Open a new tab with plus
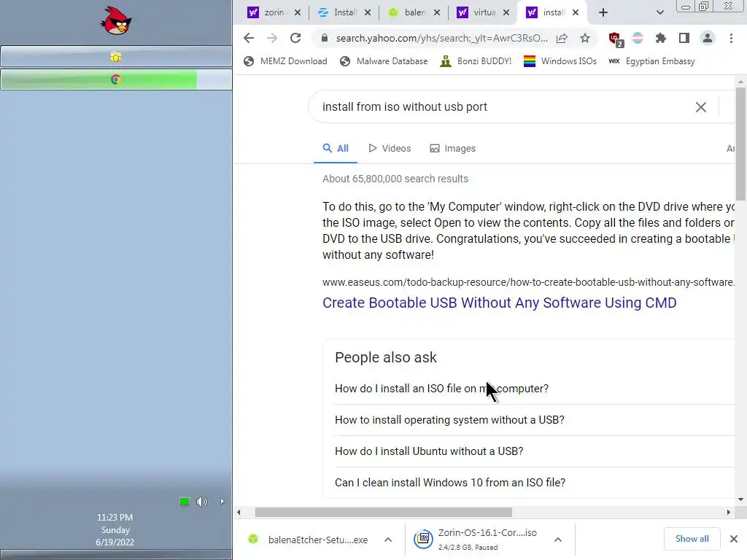747x560 pixels. (603, 12)
